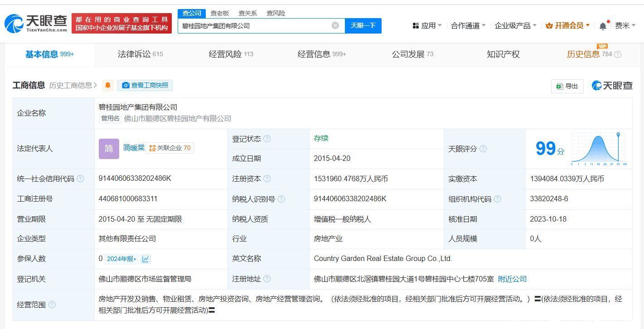Viewport: 644px width, 329px height.
Task: Click the 都在用的商业查询工具 red banner
Action: (121, 23)
